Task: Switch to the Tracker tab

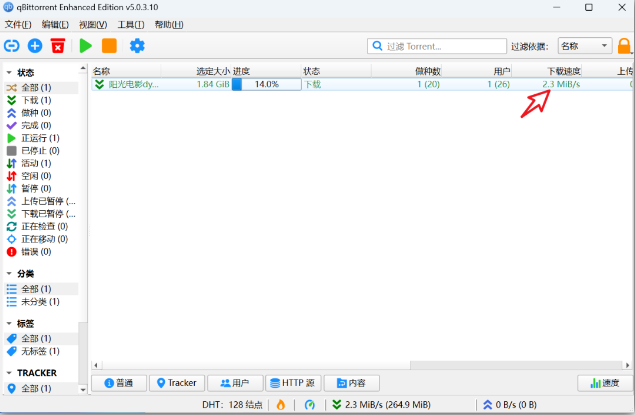Action: click(177, 383)
